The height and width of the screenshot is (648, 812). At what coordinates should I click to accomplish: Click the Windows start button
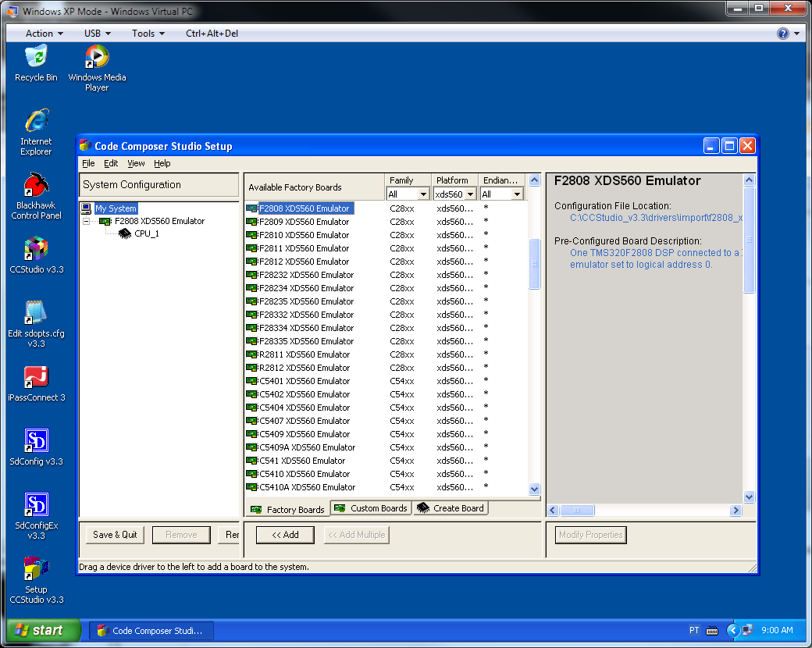tap(44, 630)
